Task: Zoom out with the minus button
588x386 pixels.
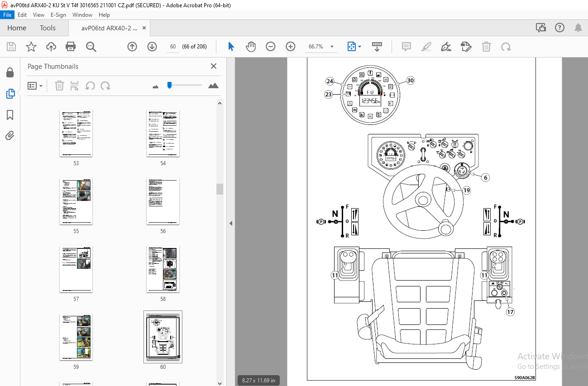Action: [x=271, y=47]
